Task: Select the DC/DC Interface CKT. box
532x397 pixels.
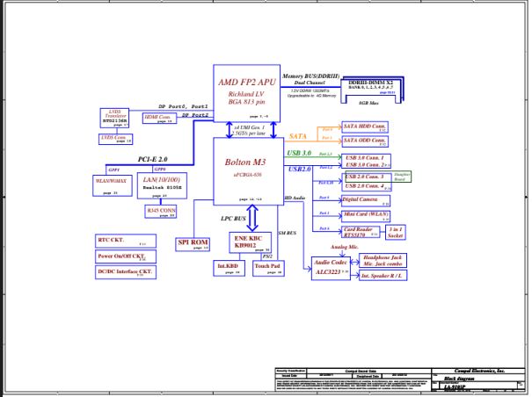Action: 126,272
